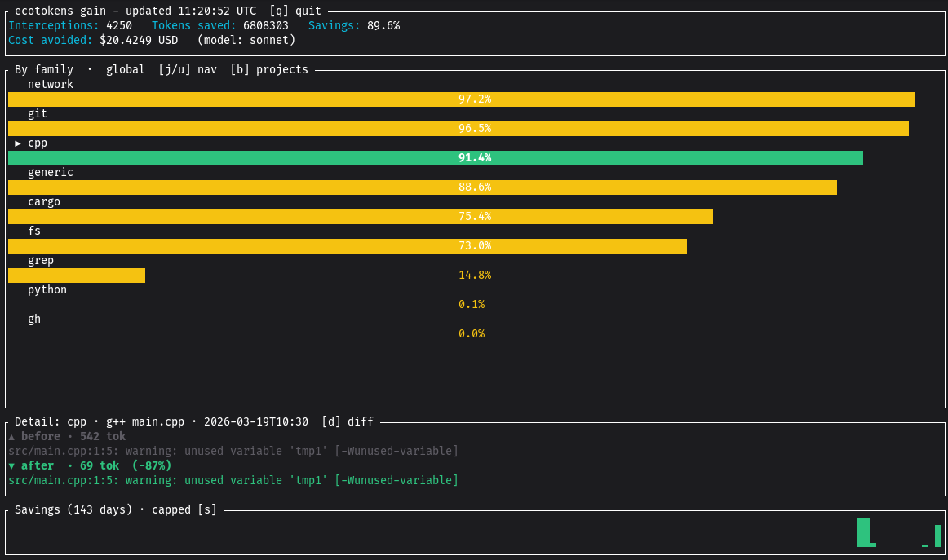Image resolution: width=948 pixels, height=560 pixels.
Task: Click the rightmost sparkline bar
Action: [938, 536]
